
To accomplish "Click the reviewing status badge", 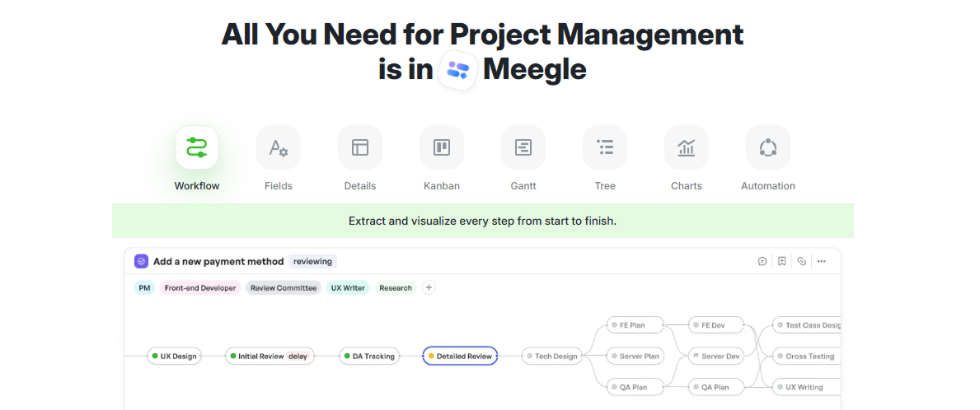I will [x=312, y=262].
